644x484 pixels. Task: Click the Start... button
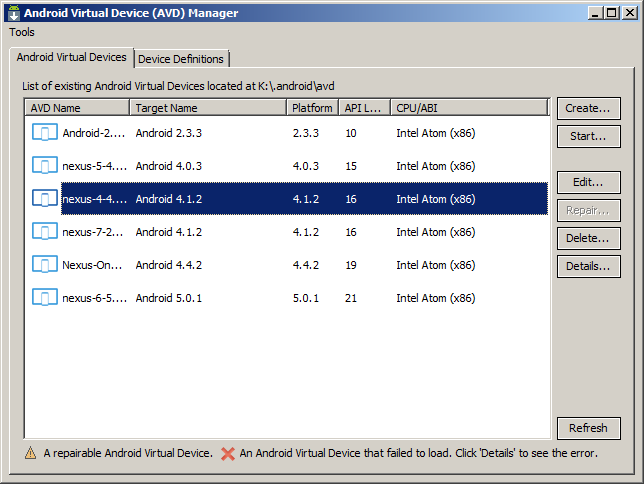588,136
